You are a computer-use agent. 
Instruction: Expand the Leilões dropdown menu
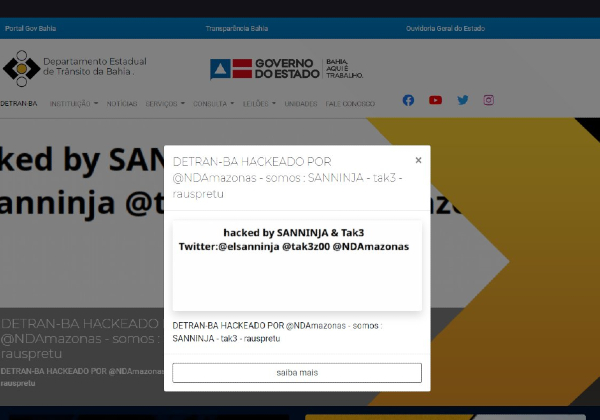(259, 104)
